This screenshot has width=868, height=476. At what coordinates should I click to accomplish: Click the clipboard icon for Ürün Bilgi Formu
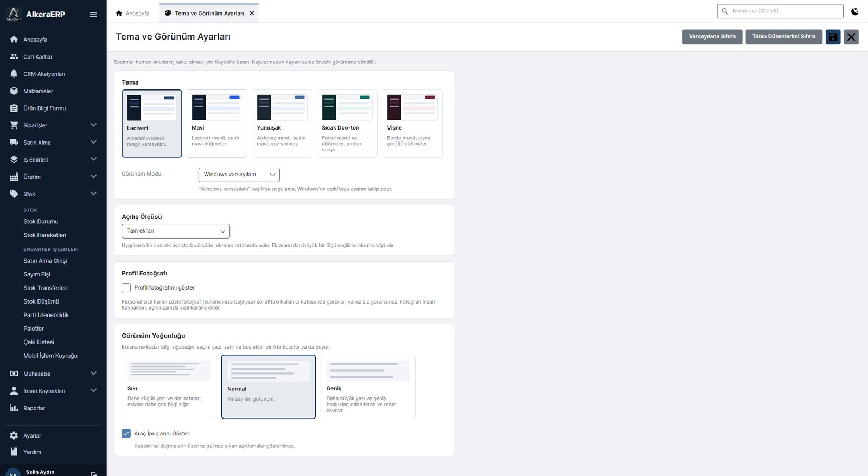click(14, 108)
